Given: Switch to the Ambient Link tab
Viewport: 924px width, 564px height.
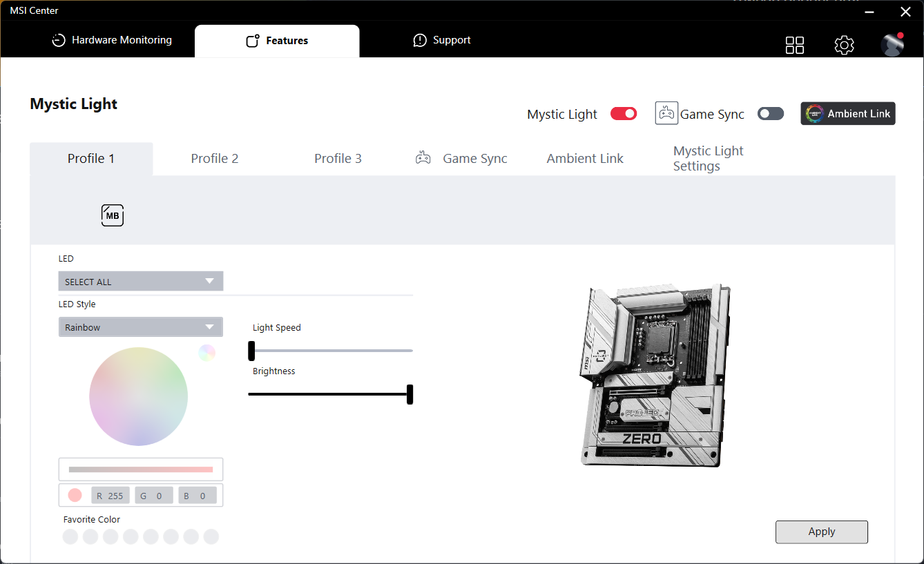Looking at the screenshot, I should point(585,159).
